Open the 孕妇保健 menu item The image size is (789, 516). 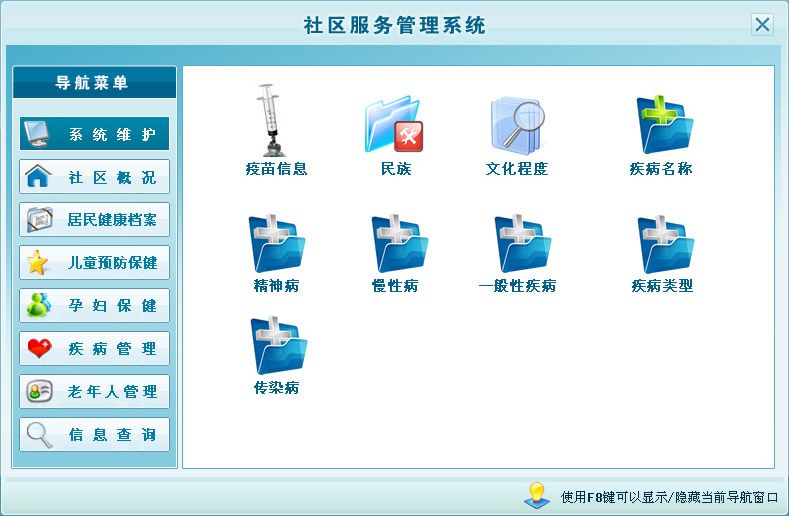click(95, 306)
